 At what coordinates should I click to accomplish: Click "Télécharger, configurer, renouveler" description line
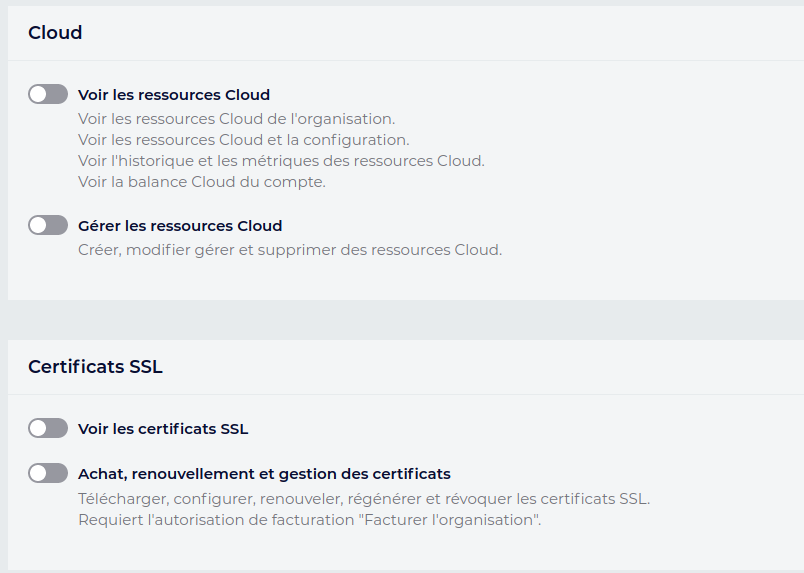(364, 498)
